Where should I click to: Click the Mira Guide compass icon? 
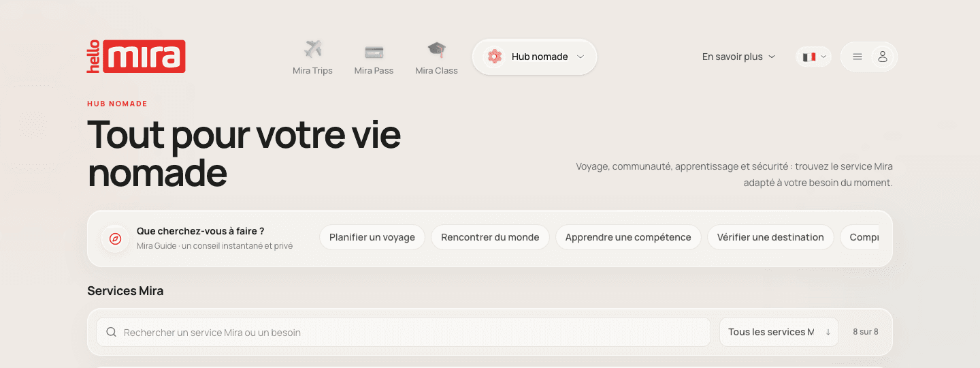pyautogui.click(x=115, y=239)
